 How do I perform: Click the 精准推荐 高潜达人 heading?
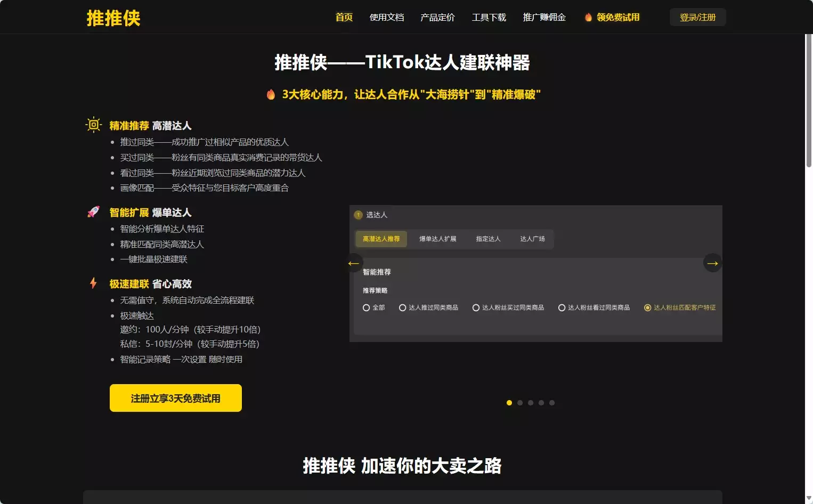[x=150, y=126]
